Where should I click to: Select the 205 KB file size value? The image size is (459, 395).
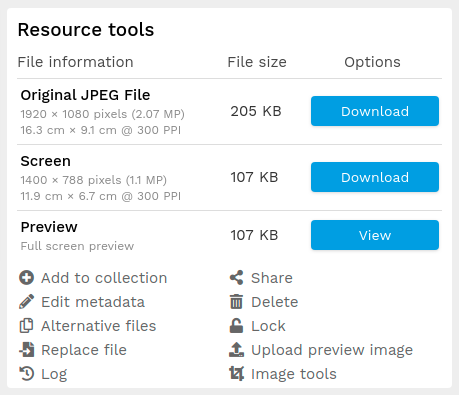click(x=256, y=111)
